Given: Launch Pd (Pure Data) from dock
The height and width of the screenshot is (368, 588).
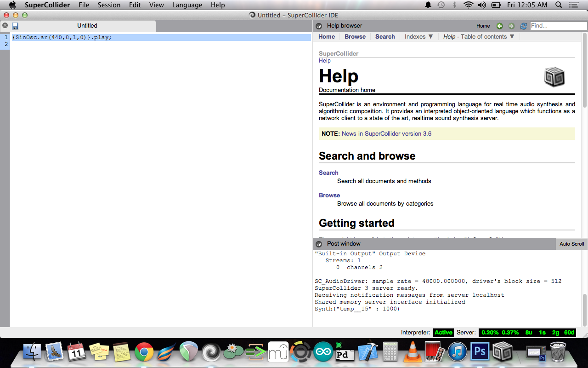Looking at the screenshot, I should 345,352.
